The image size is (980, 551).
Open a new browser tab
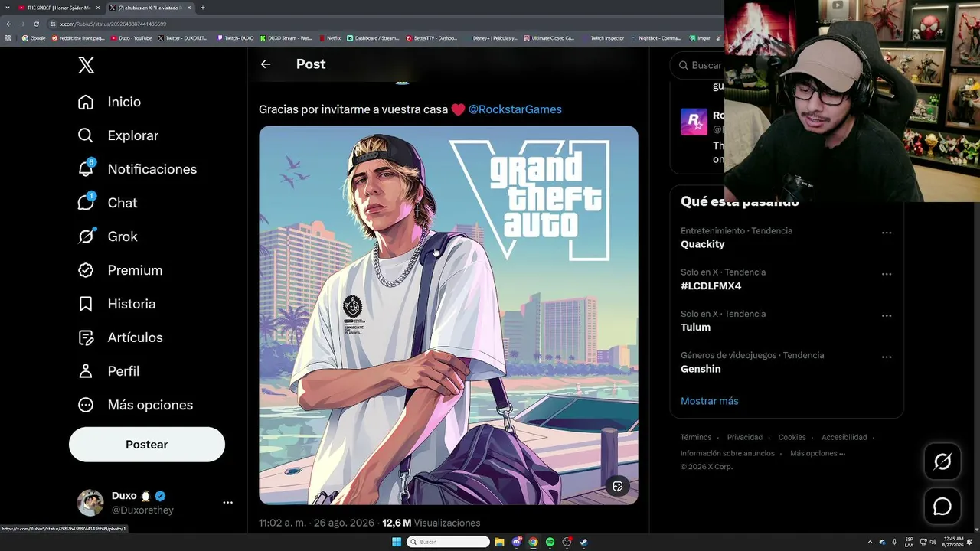[202, 8]
